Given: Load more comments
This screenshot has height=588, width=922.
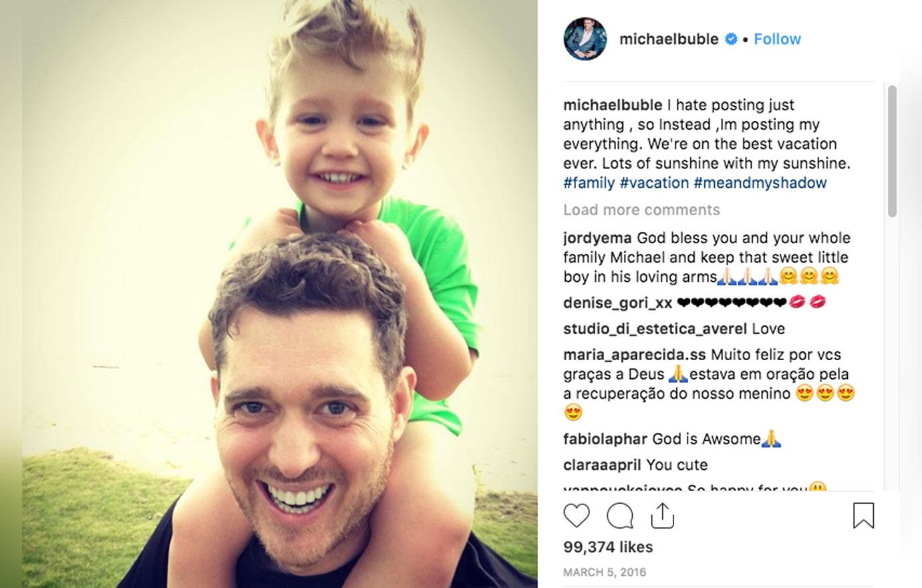Looking at the screenshot, I should click(641, 210).
